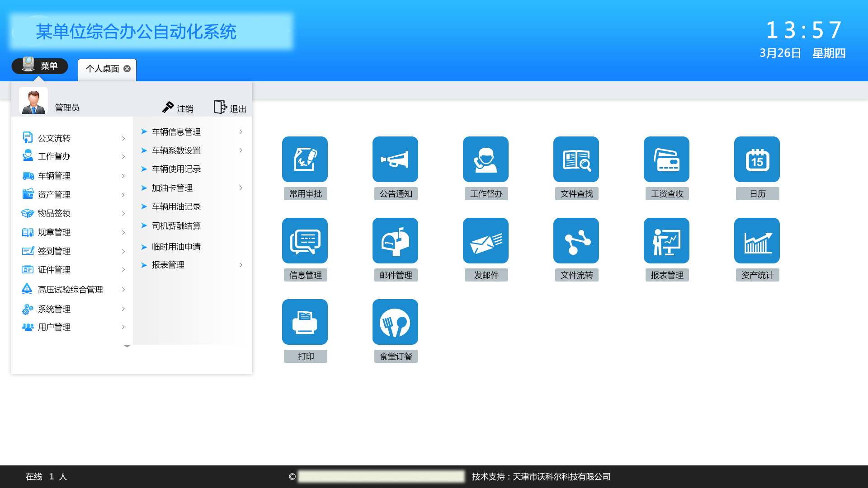The image size is (868, 488).
Task: Select 车辆使用记录 in the submenu
Action: pos(176,169)
